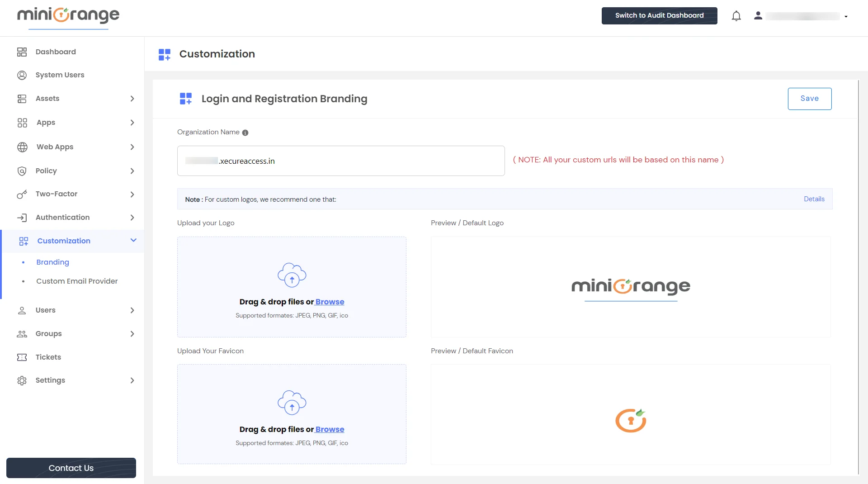Click the Organization Name input field
Screen dimensions: 868x484
341,161
